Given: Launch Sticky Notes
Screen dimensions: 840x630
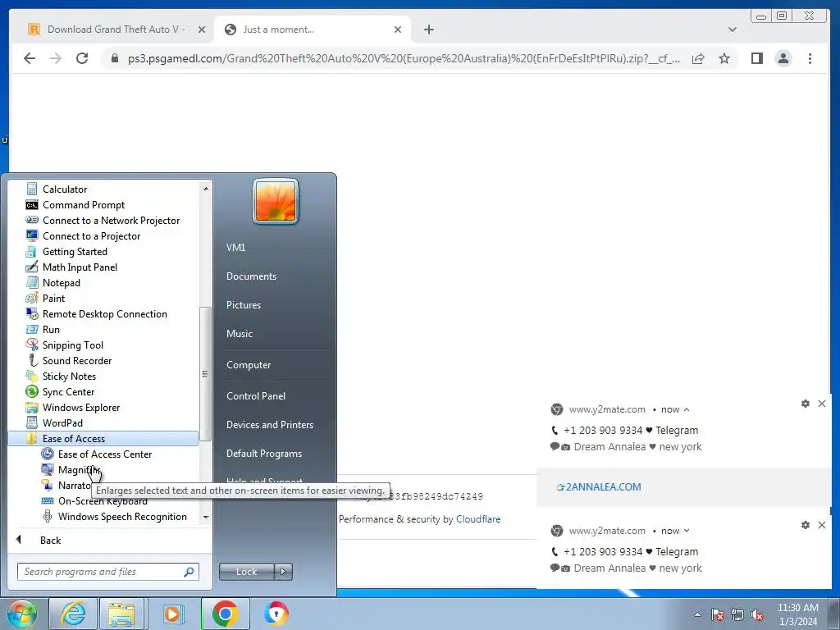Looking at the screenshot, I should point(69,376).
